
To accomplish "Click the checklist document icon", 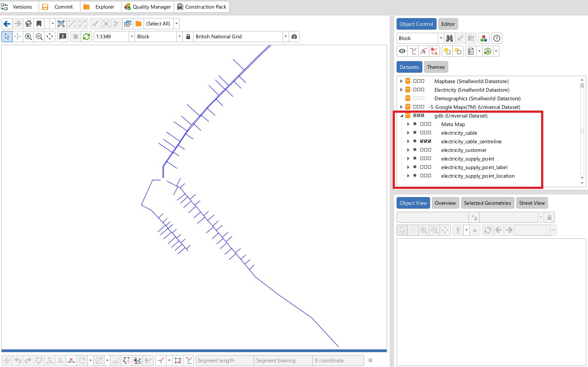I will coord(471,51).
